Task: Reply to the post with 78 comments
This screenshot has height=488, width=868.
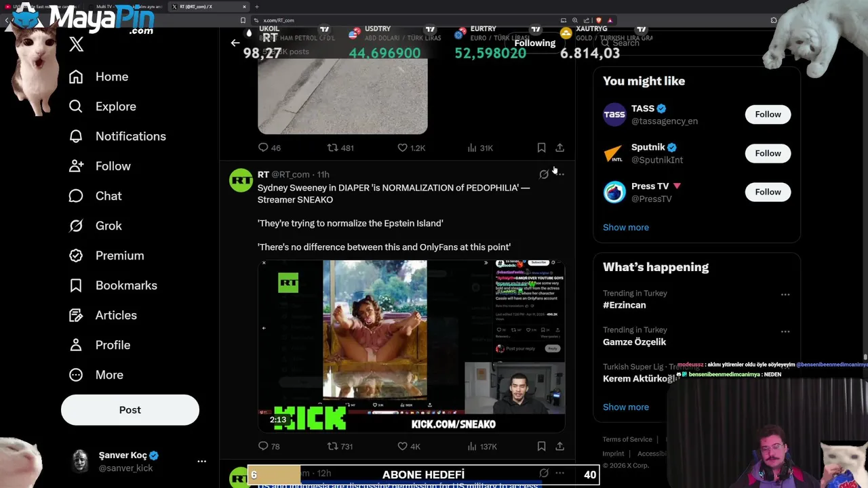Action: coord(269,446)
